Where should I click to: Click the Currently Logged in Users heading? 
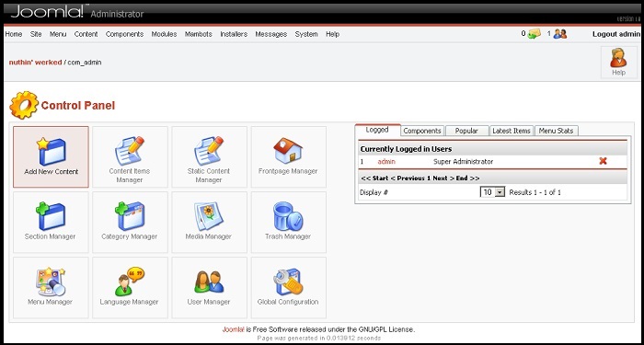coord(406,149)
